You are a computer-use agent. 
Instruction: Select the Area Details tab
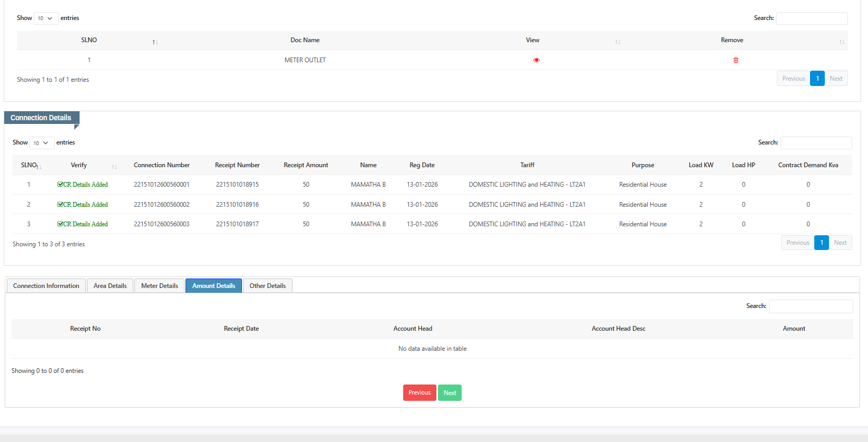click(x=110, y=286)
